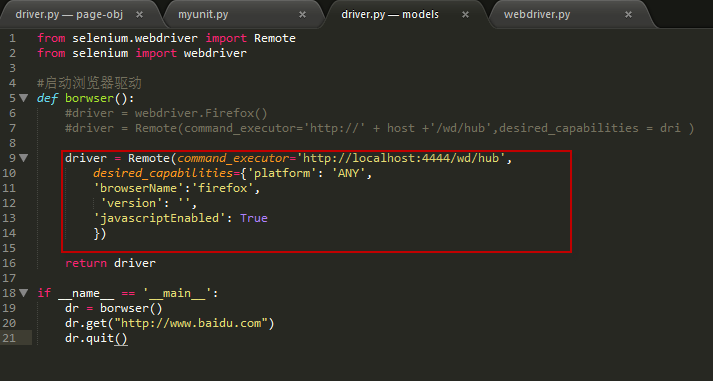Open the myunit.py tab
The width and height of the screenshot is (713, 381).
[x=203, y=15]
